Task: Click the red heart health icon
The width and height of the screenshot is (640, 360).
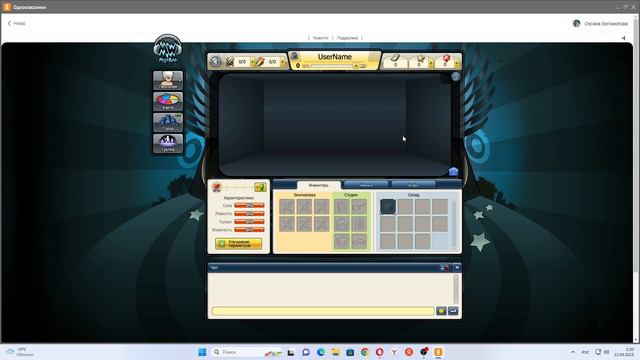Action: pos(216,187)
